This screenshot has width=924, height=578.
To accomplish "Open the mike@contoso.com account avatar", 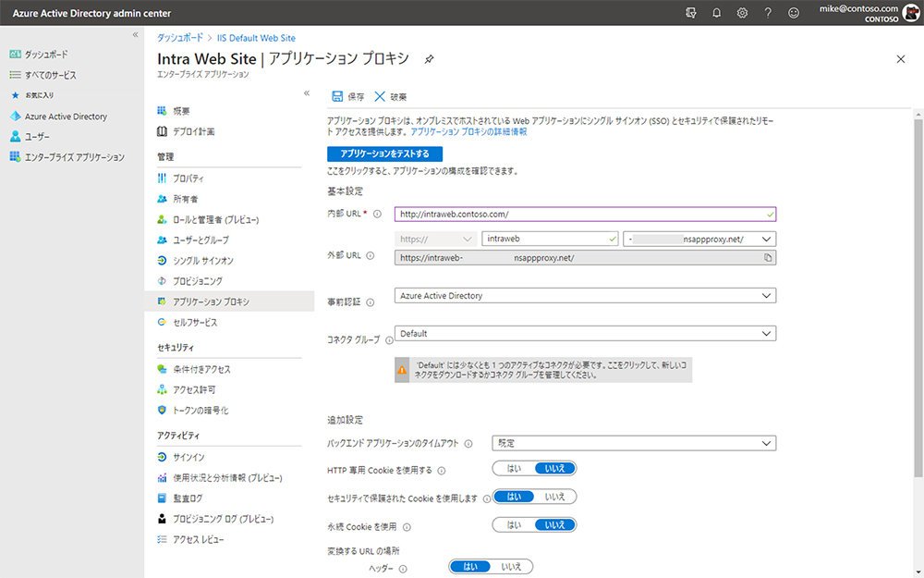I will [911, 13].
